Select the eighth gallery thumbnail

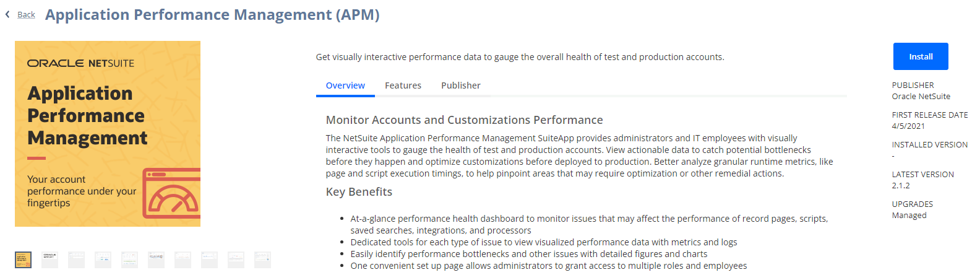(209, 260)
